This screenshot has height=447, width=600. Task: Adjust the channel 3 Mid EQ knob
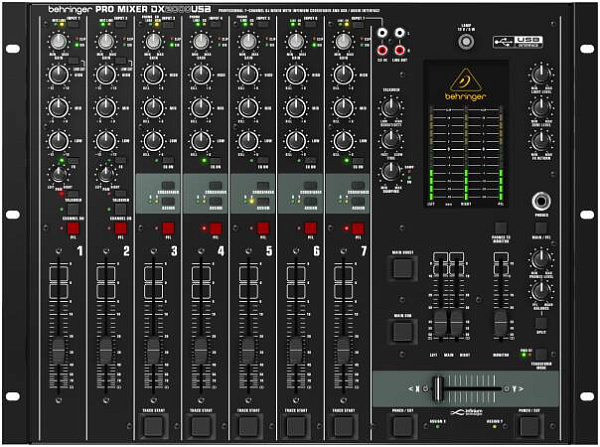coord(153,108)
